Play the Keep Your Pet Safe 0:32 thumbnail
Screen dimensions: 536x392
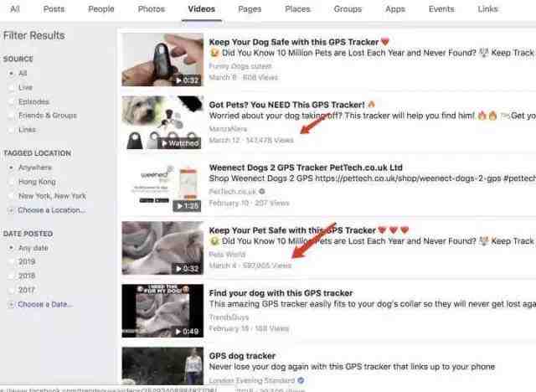pos(162,248)
